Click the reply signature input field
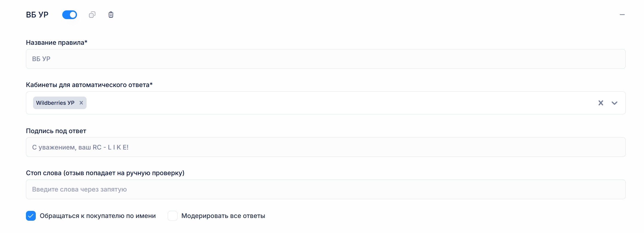 [326, 147]
